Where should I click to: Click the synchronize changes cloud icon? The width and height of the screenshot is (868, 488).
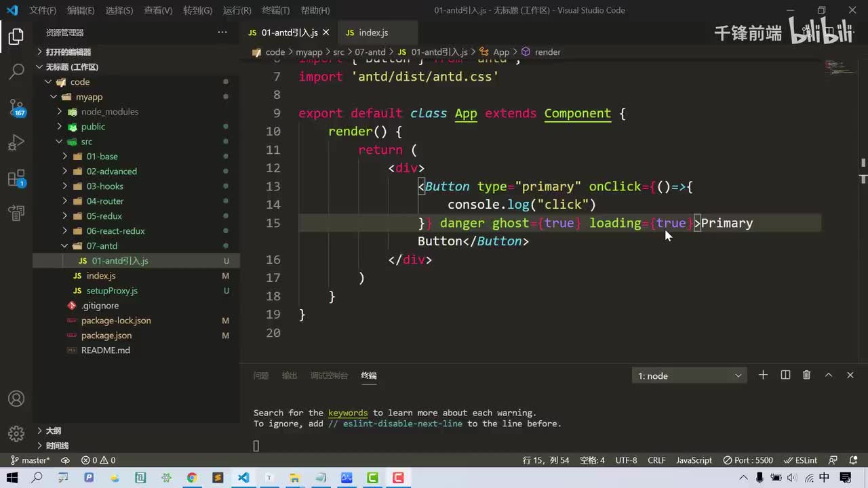[65, 460]
